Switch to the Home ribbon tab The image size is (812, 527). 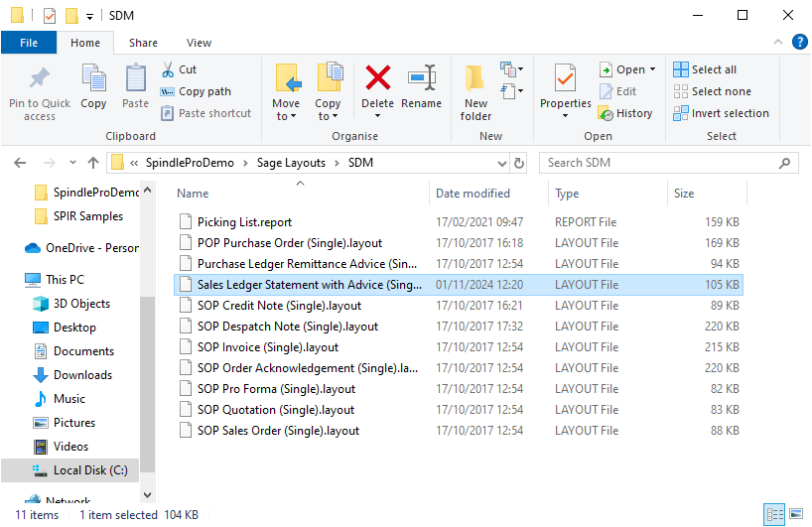pyautogui.click(x=85, y=43)
